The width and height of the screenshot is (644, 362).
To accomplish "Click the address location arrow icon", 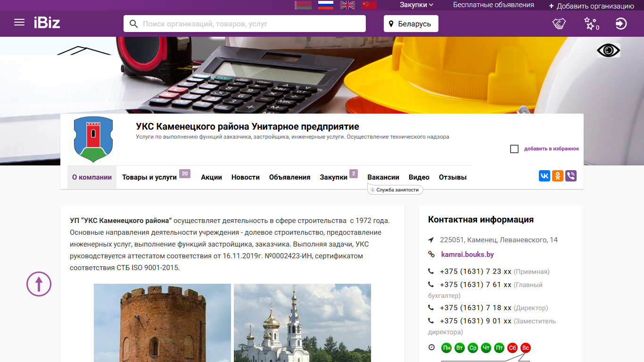I will 431,240.
